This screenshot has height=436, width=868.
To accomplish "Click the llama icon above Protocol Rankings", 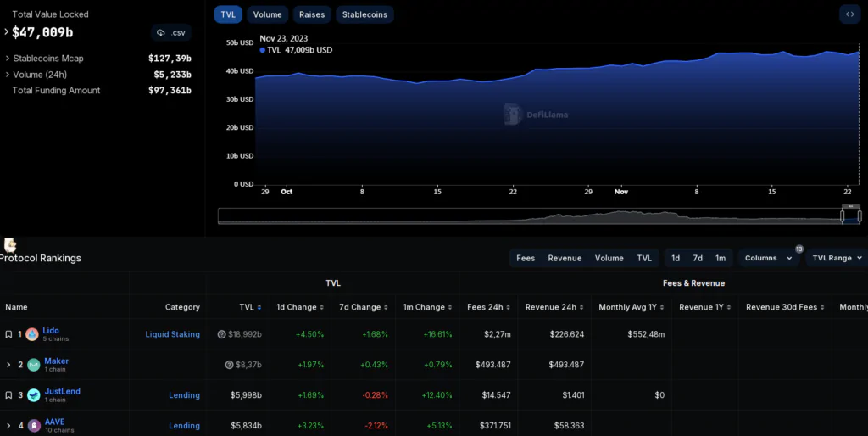I will click(x=10, y=245).
